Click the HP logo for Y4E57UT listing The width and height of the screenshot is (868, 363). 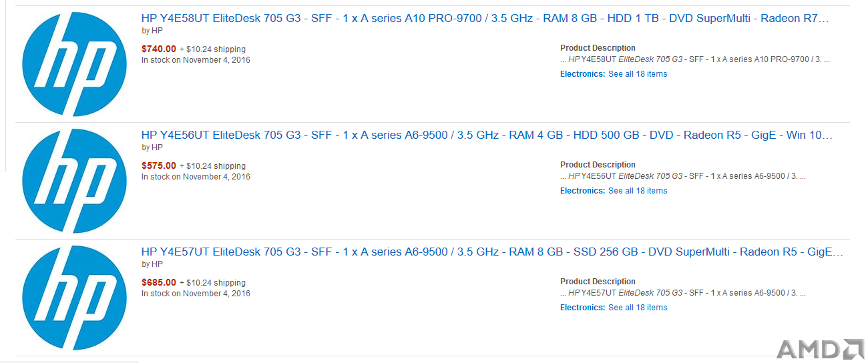tap(74, 298)
